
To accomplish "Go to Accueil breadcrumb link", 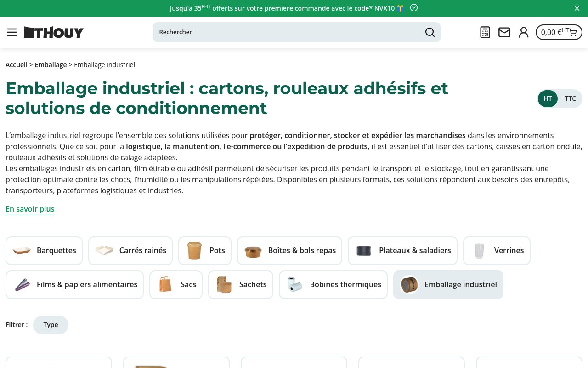I will 17,65.
